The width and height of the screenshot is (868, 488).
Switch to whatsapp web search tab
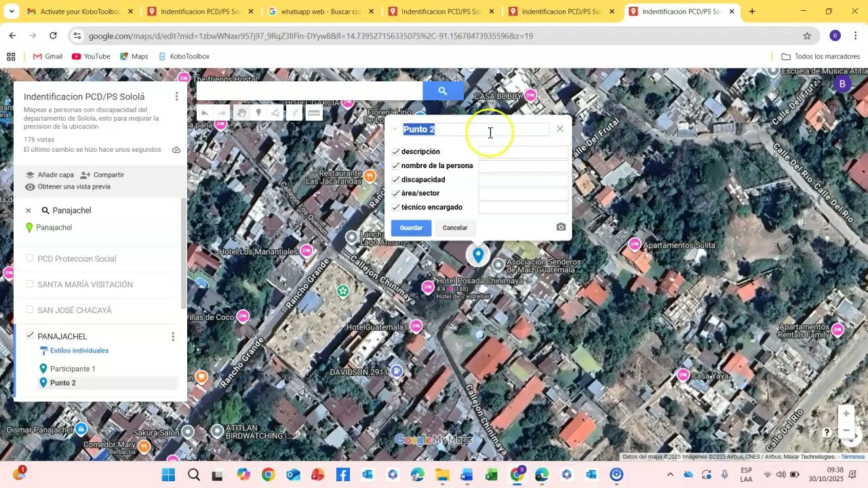coord(321,12)
